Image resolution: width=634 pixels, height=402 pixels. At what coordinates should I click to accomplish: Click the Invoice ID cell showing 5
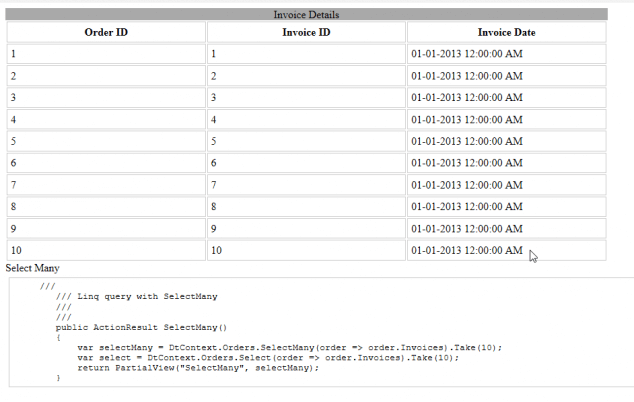pyautogui.click(x=306, y=141)
